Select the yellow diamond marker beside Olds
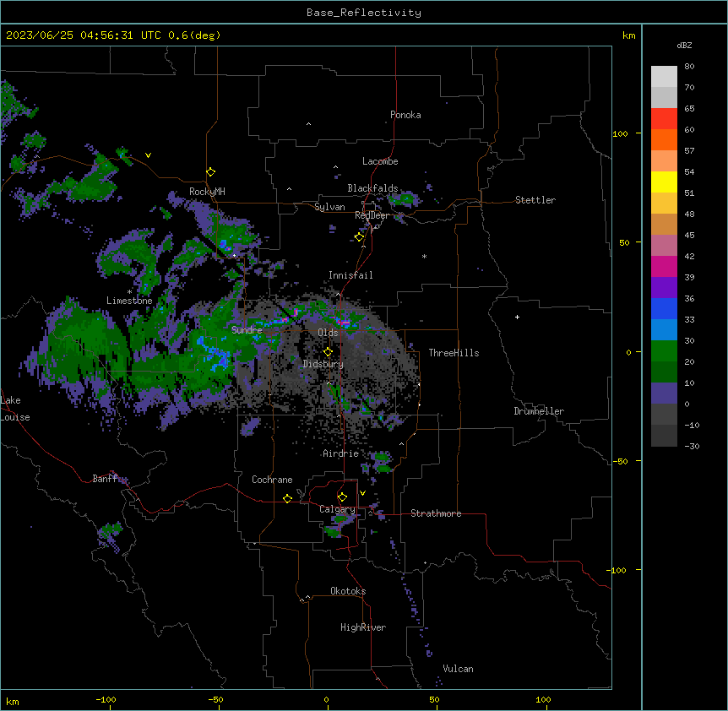Viewport: 728px width, 711px height. point(328,352)
